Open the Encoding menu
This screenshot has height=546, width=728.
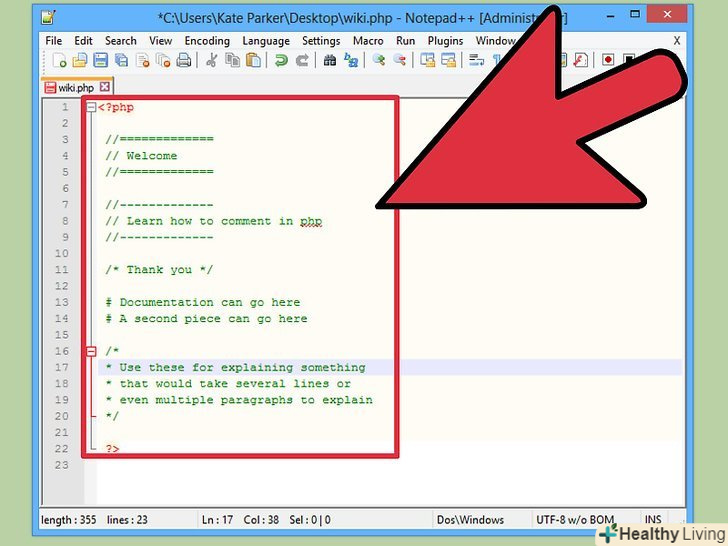[206, 41]
